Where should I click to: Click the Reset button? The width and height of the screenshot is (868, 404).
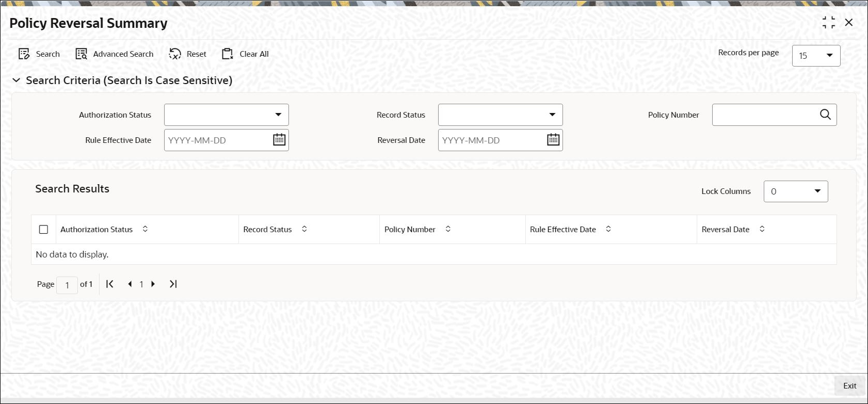tap(188, 54)
